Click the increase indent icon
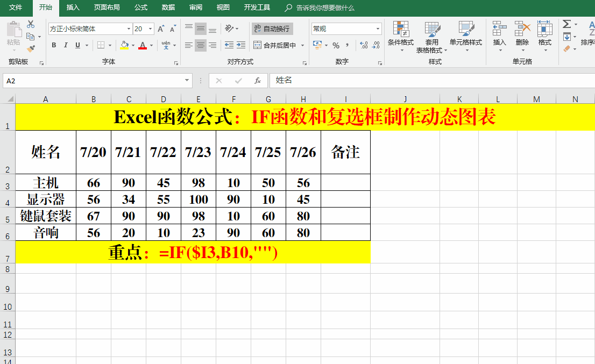This screenshot has height=364, width=595. (x=240, y=46)
